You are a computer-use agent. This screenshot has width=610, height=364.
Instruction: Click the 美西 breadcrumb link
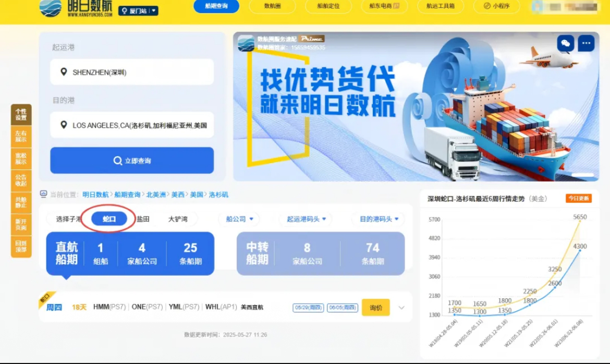click(x=178, y=195)
